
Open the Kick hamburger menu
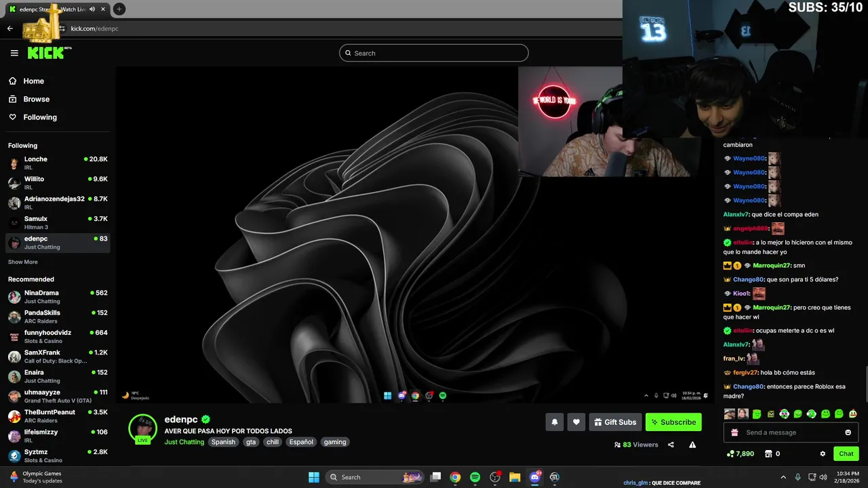point(14,53)
